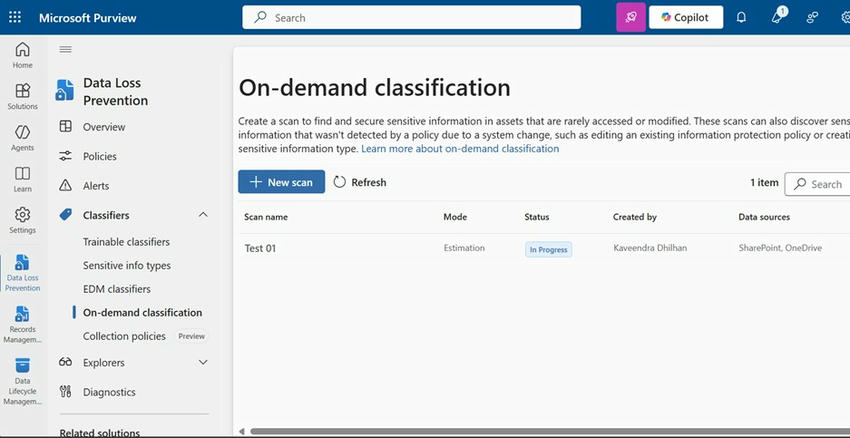Select On-demand classification nav item

coord(143,312)
